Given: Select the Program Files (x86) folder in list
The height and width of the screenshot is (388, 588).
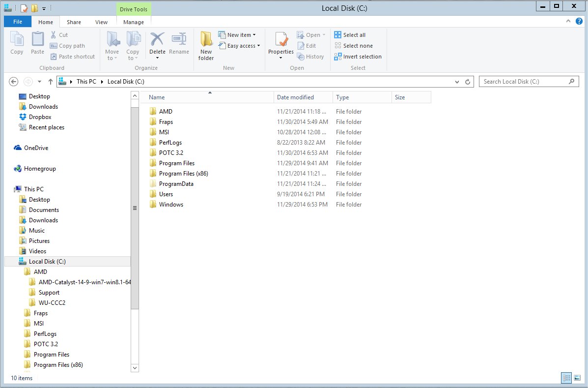Looking at the screenshot, I should click(x=178, y=174).
